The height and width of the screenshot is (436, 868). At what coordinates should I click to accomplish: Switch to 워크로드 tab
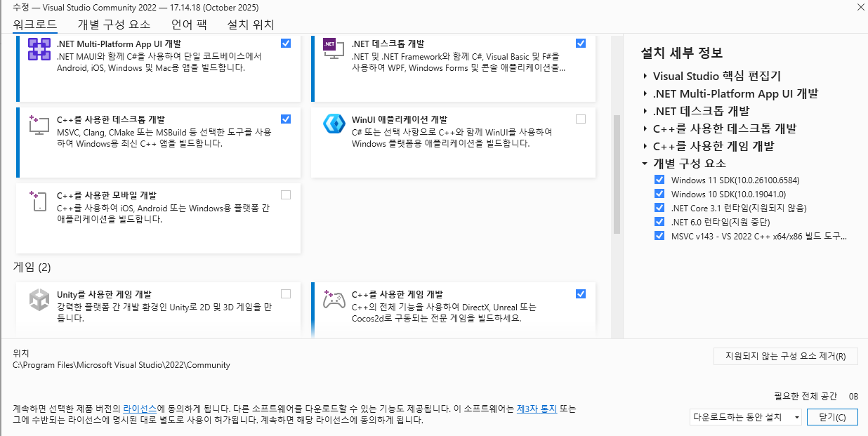point(35,25)
